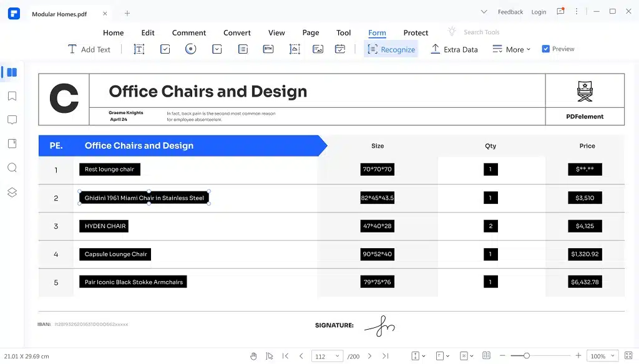The width and height of the screenshot is (639, 364).
Task: Insert a list box field
Action: click(243, 49)
